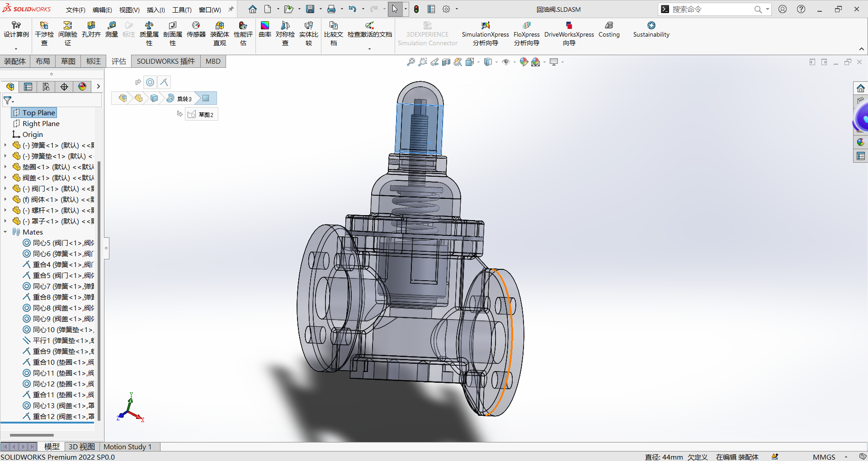Open Compare Documents (比较文档)
868x461 pixels.
click(x=334, y=34)
